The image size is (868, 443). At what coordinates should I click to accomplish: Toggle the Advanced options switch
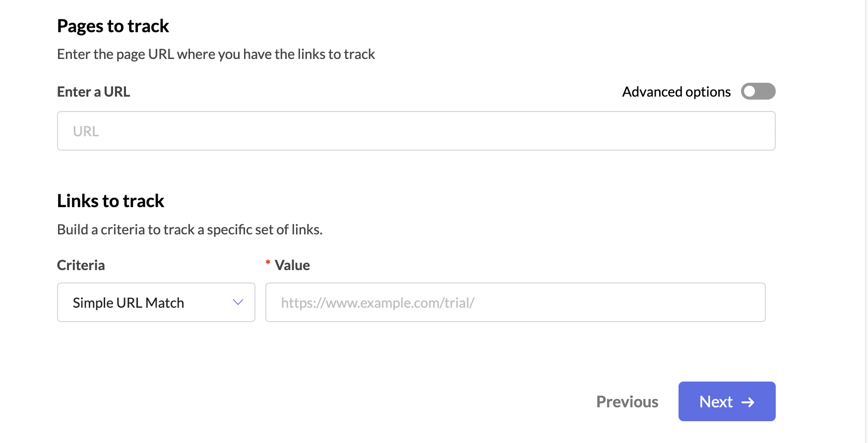point(758,91)
